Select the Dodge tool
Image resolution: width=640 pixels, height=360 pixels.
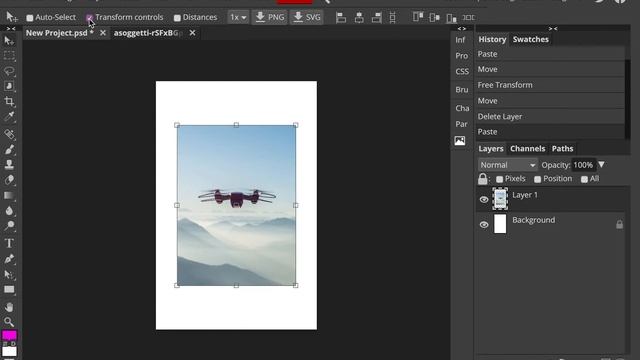[x=9, y=226]
